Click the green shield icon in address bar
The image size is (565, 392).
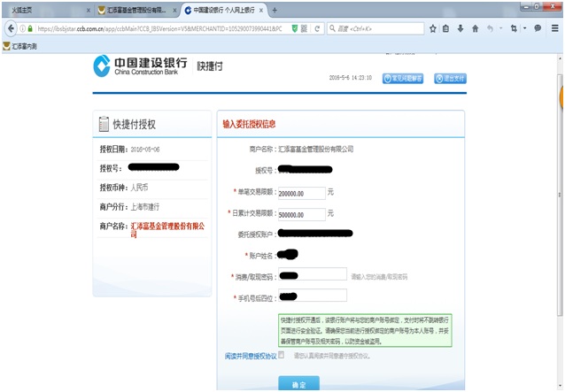(294, 28)
